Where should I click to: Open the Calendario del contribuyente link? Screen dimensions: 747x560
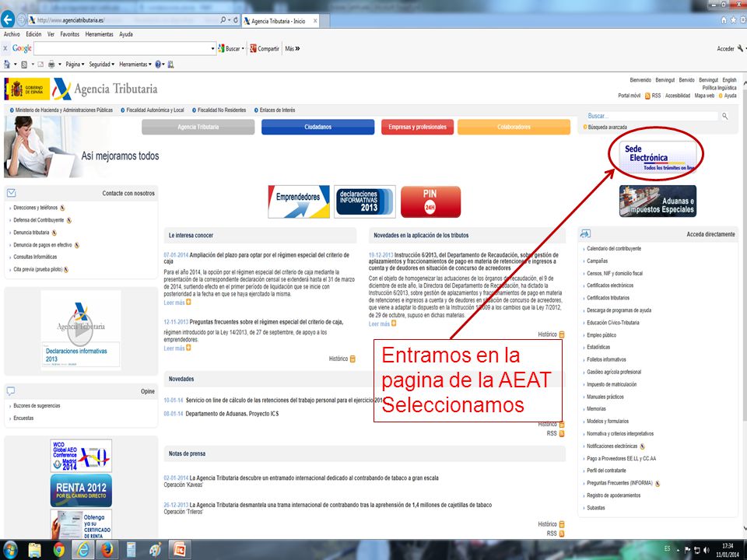(x=614, y=249)
